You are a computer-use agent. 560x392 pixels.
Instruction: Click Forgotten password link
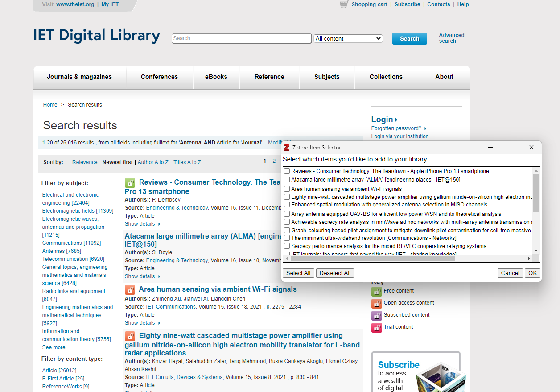(396, 128)
